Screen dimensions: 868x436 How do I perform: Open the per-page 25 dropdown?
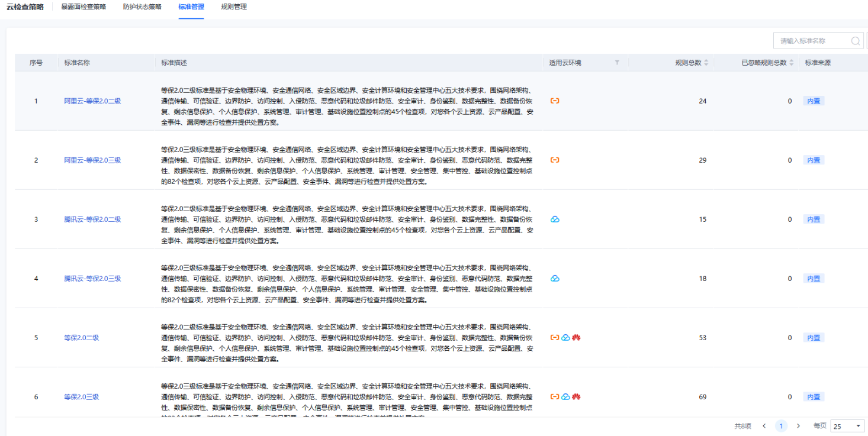847,426
